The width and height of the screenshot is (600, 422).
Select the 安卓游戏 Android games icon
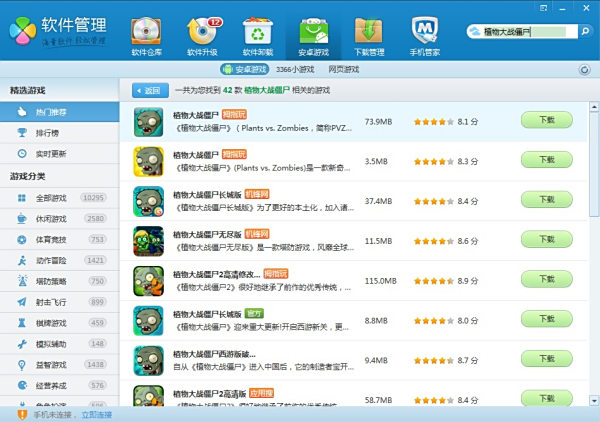(313, 37)
